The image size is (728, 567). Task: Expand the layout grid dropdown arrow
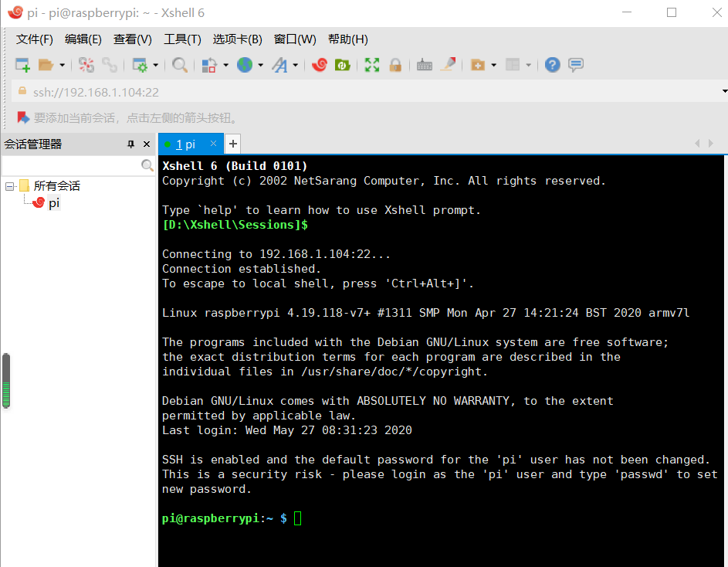pos(528,65)
